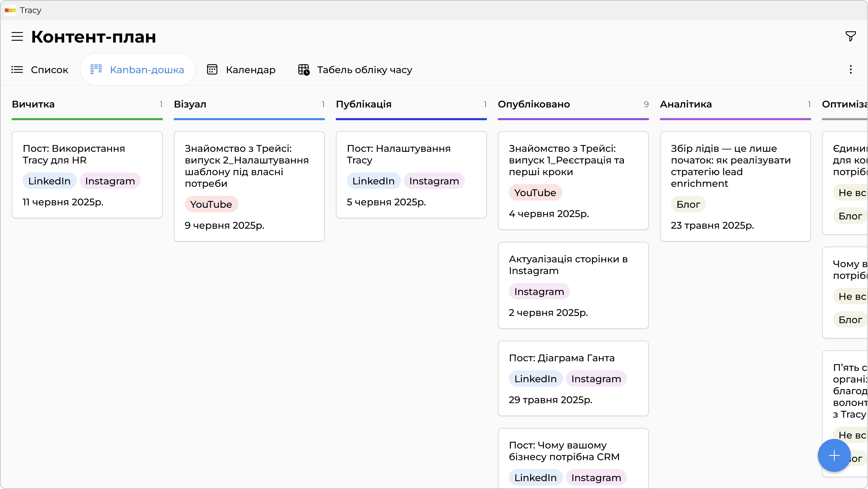Open card Знайомство з Трейсі: випуск 2
Viewport: 868px width, 489px height.
click(249, 186)
